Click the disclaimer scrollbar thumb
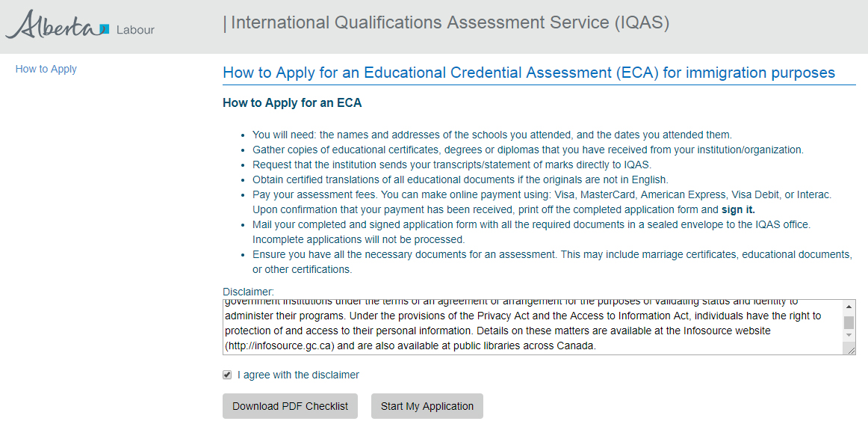This screenshot has height=433, width=868. click(849, 322)
